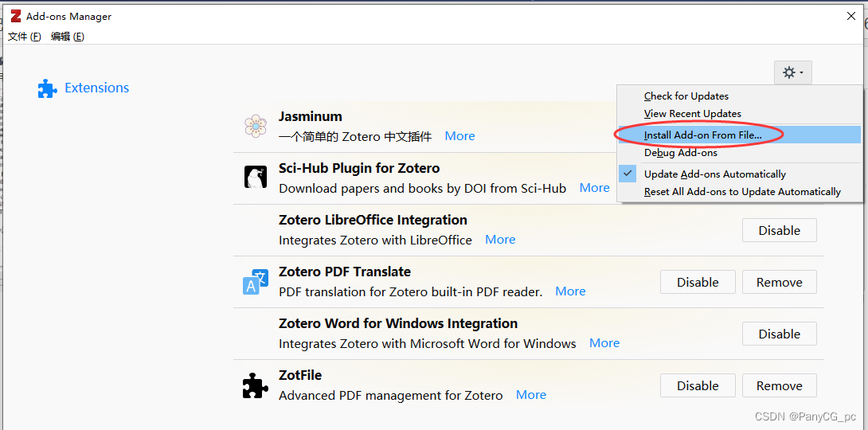Remove Zotero PDF Translate

click(x=780, y=282)
